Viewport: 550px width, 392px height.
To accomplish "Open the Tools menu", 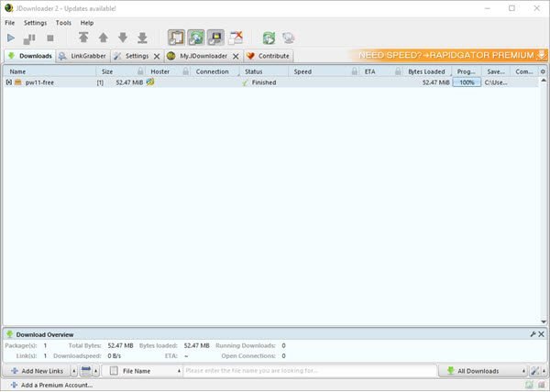I will [x=63, y=23].
